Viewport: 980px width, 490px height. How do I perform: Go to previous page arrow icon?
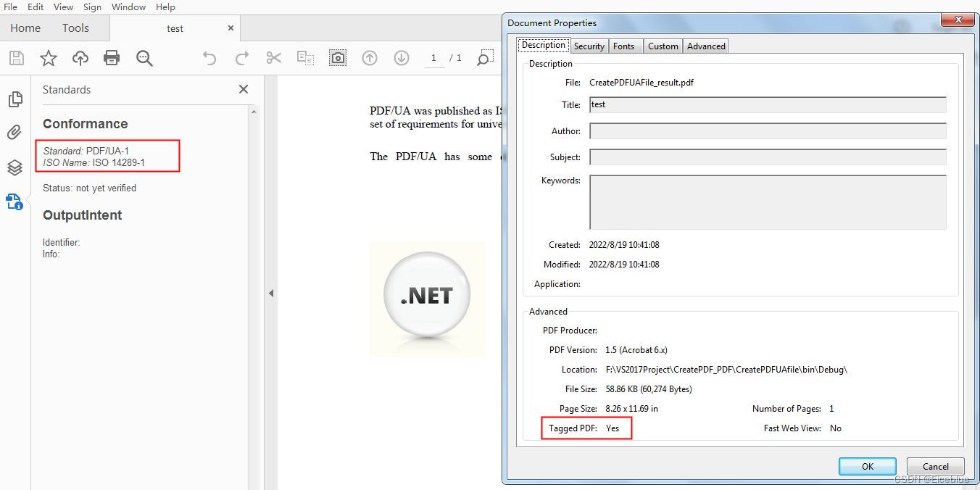click(x=370, y=58)
